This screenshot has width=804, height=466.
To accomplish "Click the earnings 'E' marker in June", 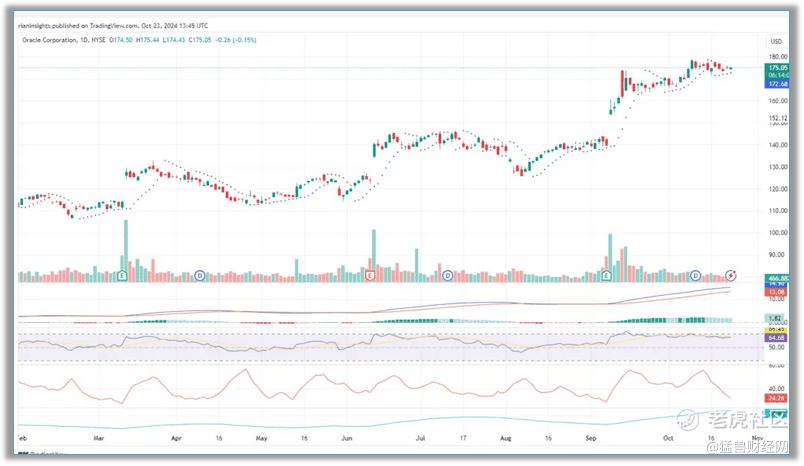I will [x=370, y=276].
